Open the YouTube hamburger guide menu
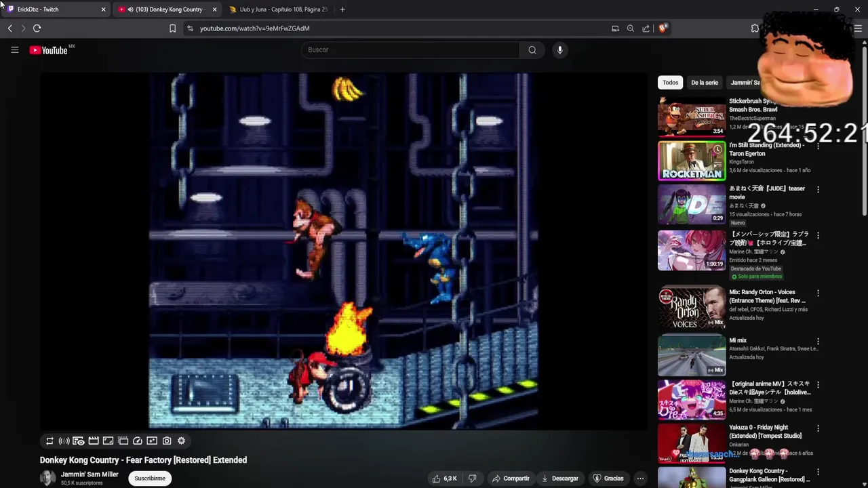The image size is (868, 488). click(x=14, y=49)
